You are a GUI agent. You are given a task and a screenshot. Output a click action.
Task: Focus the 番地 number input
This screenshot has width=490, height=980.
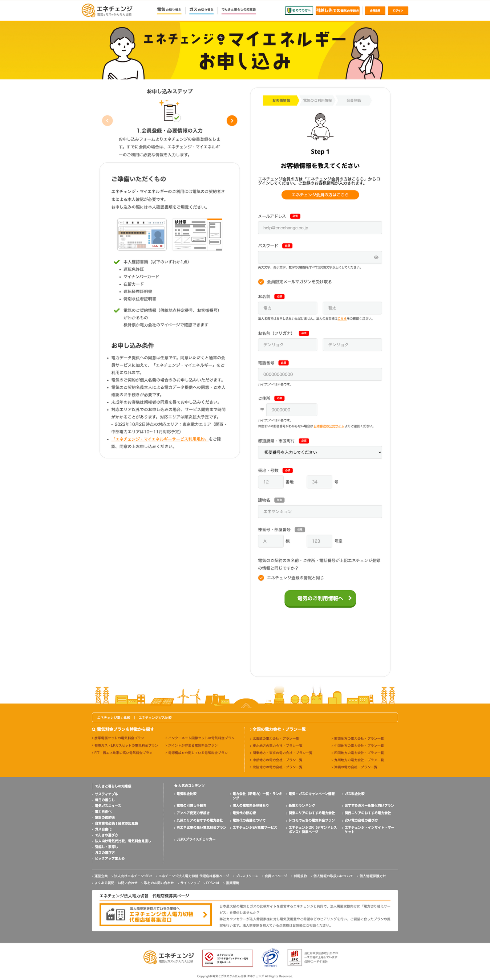pos(271,482)
